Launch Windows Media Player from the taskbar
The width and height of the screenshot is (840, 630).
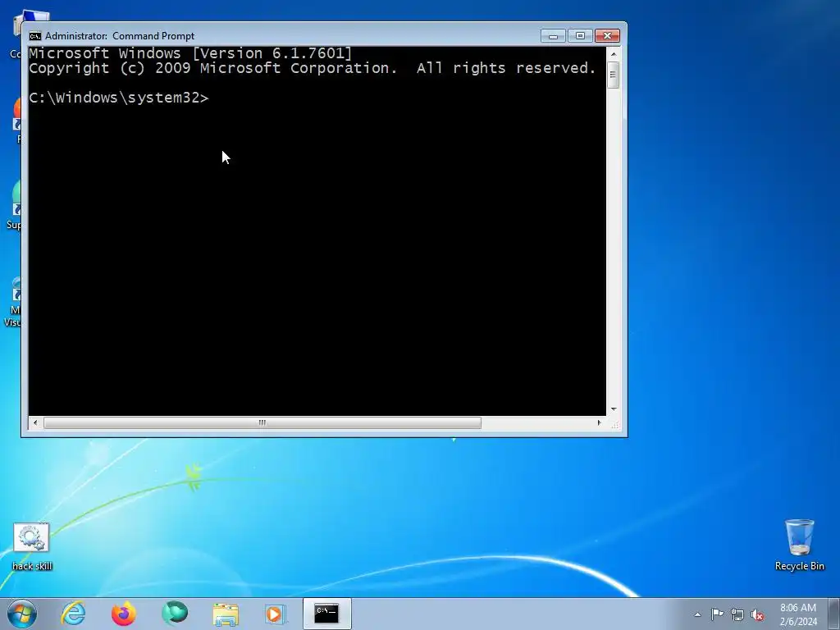point(276,614)
